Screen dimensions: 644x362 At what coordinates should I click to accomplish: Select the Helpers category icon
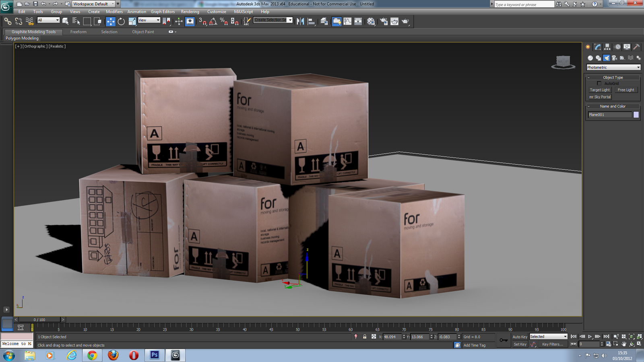coord(622,58)
